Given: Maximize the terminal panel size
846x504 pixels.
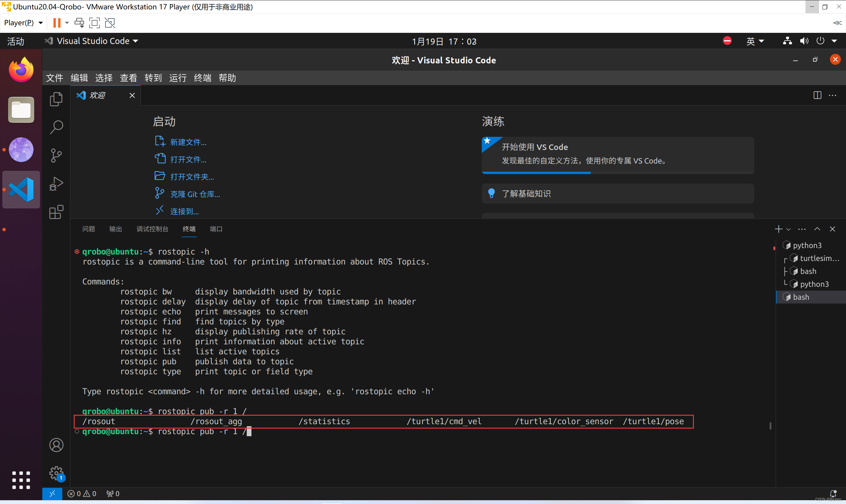Looking at the screenshot, I should [x=817, y=229].
